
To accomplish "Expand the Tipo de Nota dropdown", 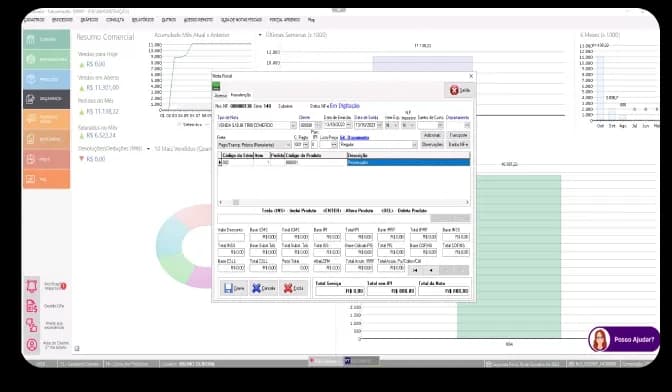I will click(293, 125).
